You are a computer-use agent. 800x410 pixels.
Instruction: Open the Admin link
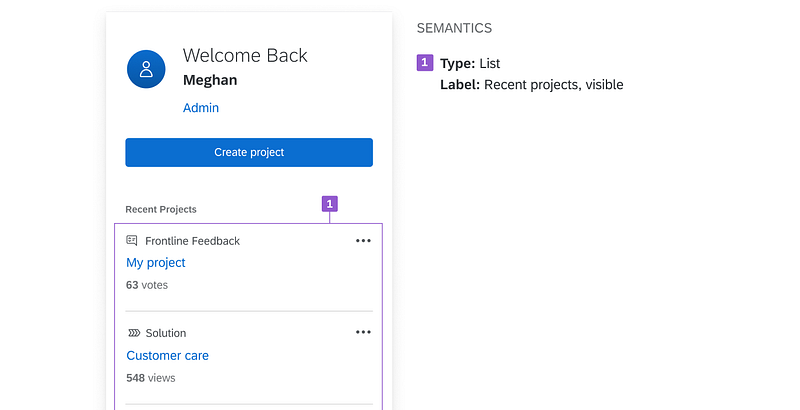[200, 108]
